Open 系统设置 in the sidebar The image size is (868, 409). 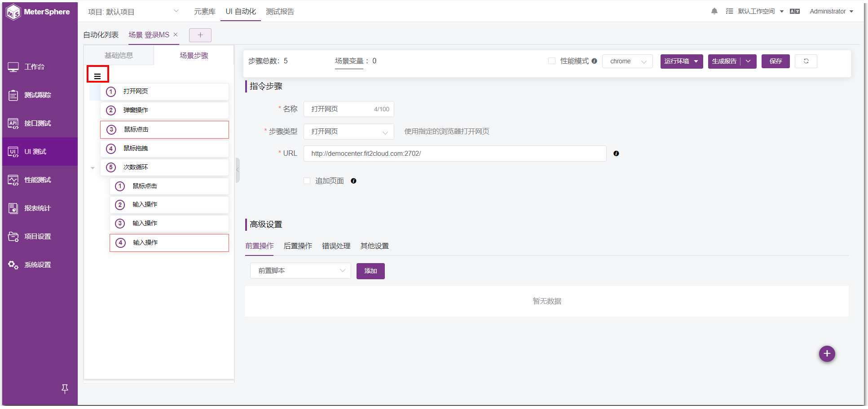(x=40, y=265)
